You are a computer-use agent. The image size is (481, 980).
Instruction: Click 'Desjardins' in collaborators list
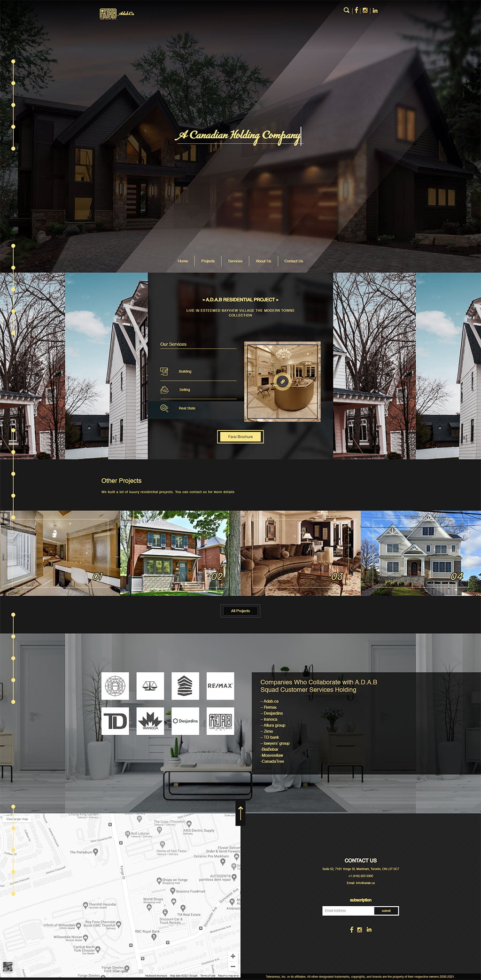(272, 714)
